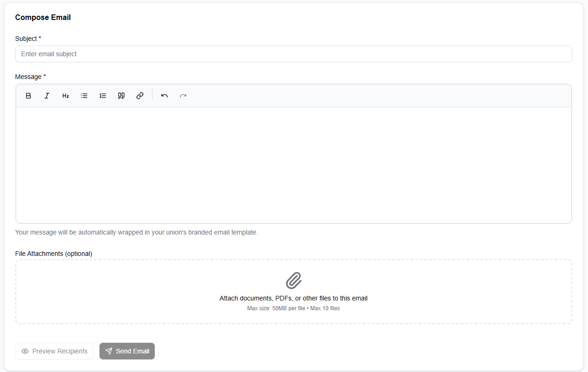Undo the last edit
Screen dimensions: 588x372
164,95
